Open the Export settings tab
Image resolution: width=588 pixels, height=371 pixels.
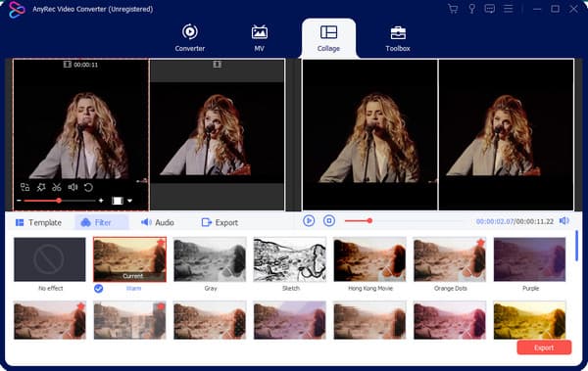point(220,222)
